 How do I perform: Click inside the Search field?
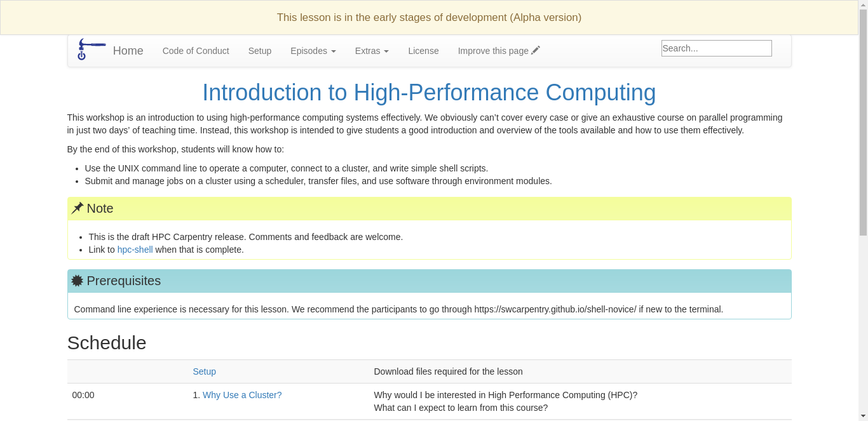[x=716, y=48]
